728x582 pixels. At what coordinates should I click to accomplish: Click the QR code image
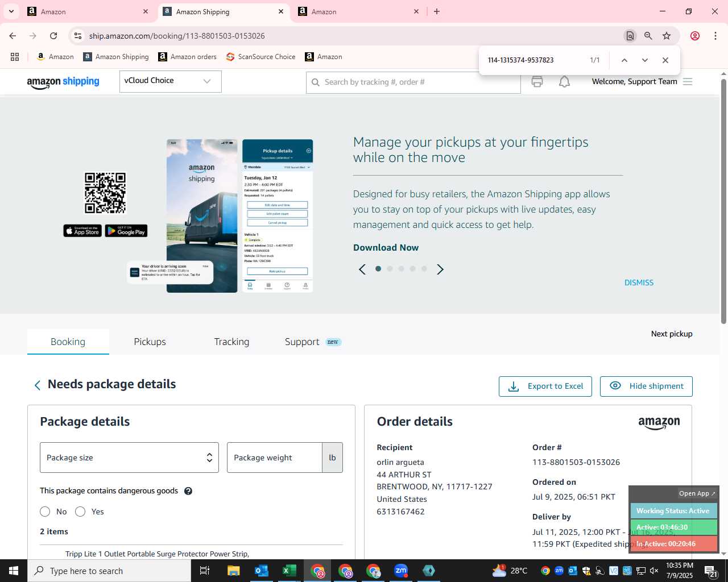tap(105, 193)
